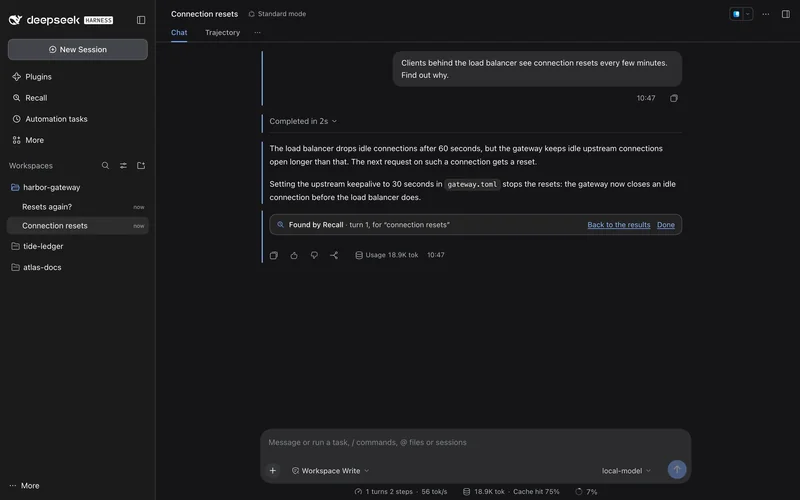Click send message arrow button
The height and width of the screenshot is (500, 800).
click(x=677, y=469)
